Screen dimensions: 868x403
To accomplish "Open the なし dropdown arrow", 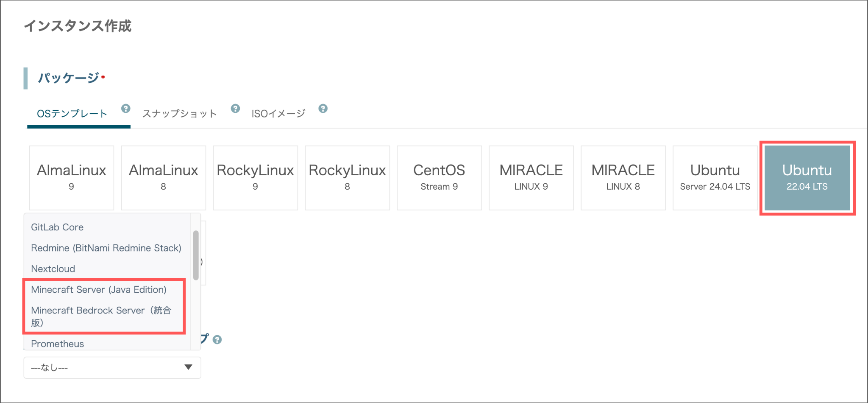I will (189, 367).
